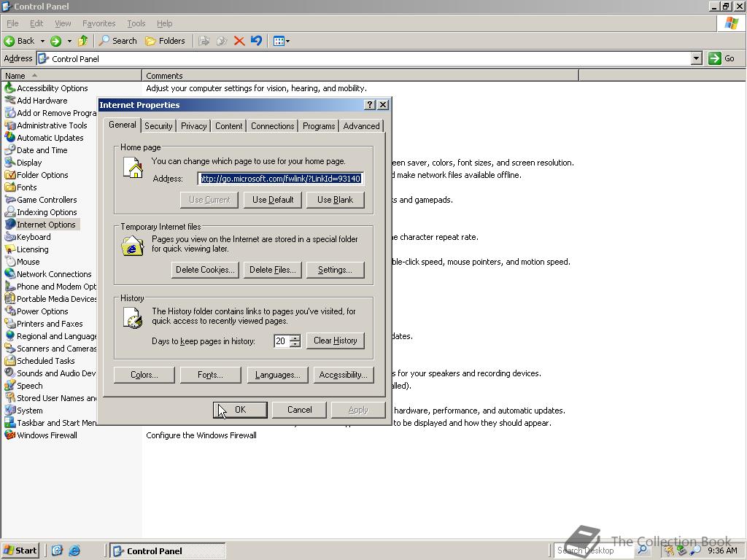The height and width of the screenshot is (560, 747).
Task: Decrease days in history stepper down
Action: 295,344
